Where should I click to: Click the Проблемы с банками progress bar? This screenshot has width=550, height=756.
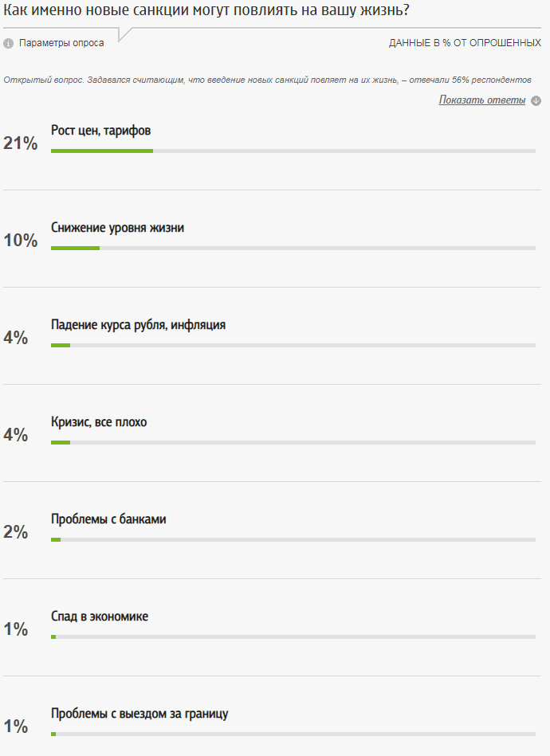point(293,539)
